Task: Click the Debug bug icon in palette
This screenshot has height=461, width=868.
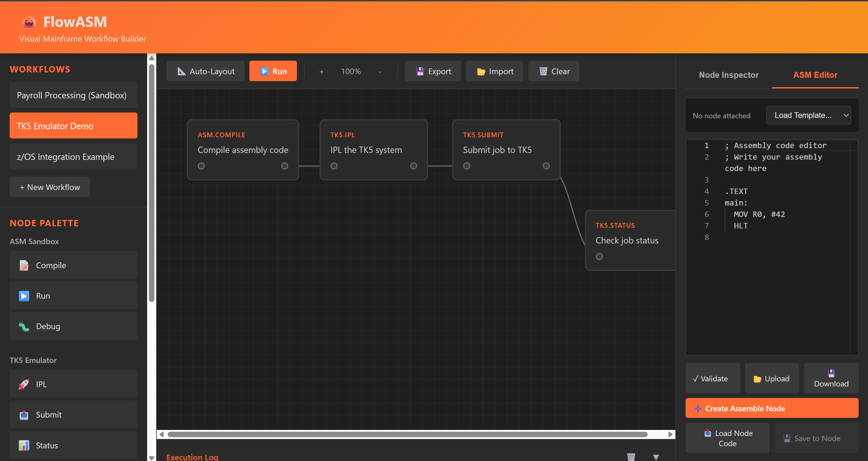Action: tap(24, 326)
